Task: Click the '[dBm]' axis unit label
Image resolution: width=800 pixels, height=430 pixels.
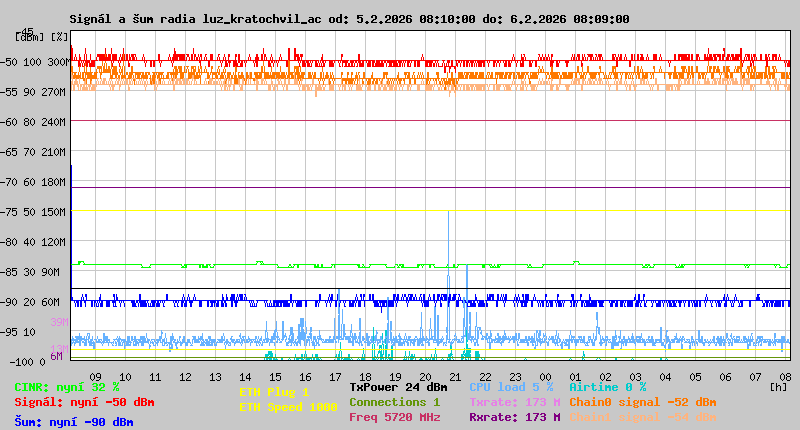Action: click(x=30, y=37)
